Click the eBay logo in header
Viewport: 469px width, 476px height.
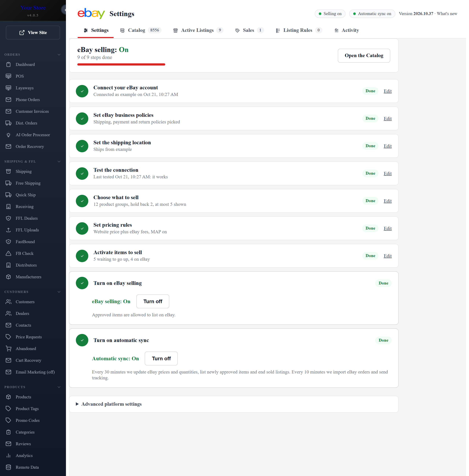[x=92, y=14]
